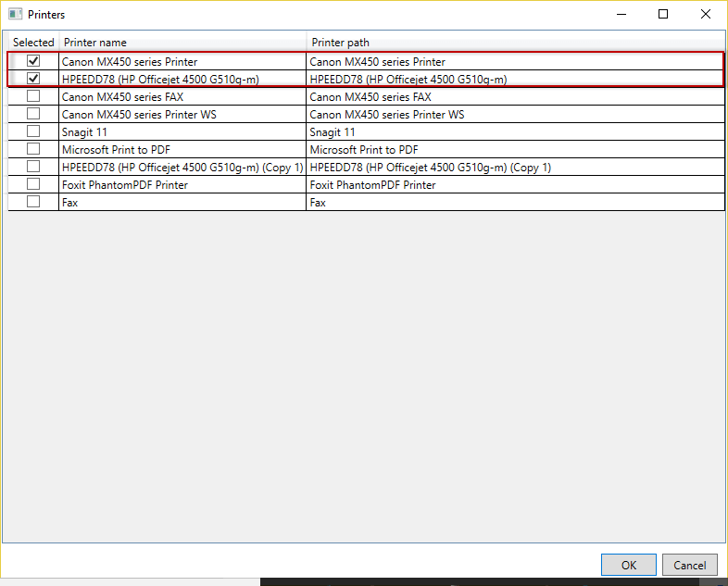Select printer name 'HPEEDD78 (HP Officejet 4500 G510g-m)'
Image resolution: width=728 pixels, height=586 pixels.
160,80
